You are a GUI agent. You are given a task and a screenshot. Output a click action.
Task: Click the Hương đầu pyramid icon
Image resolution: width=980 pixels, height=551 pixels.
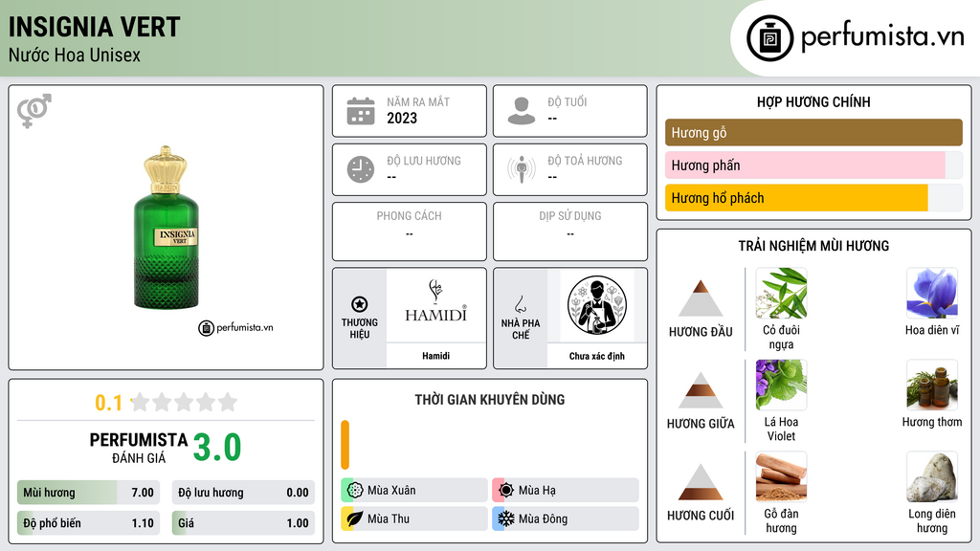point(701,298)
